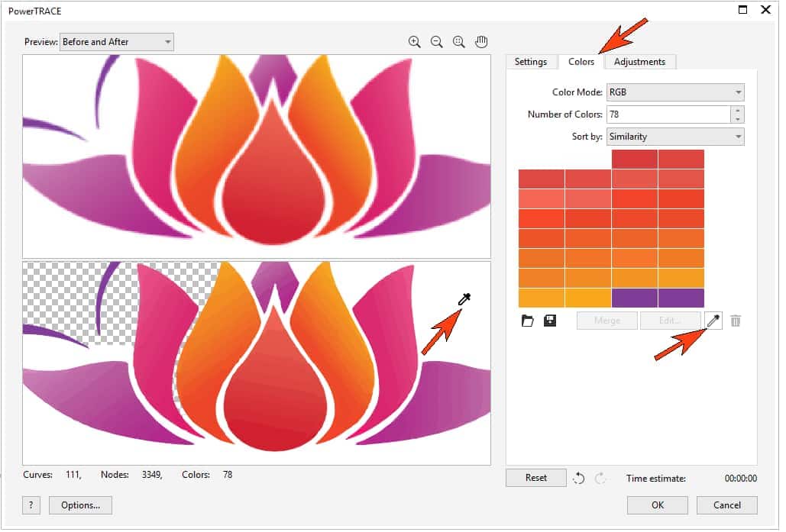Select the color Eyedropper tool
Viewport: 786px width, 532px height.
tap(712, 321)
